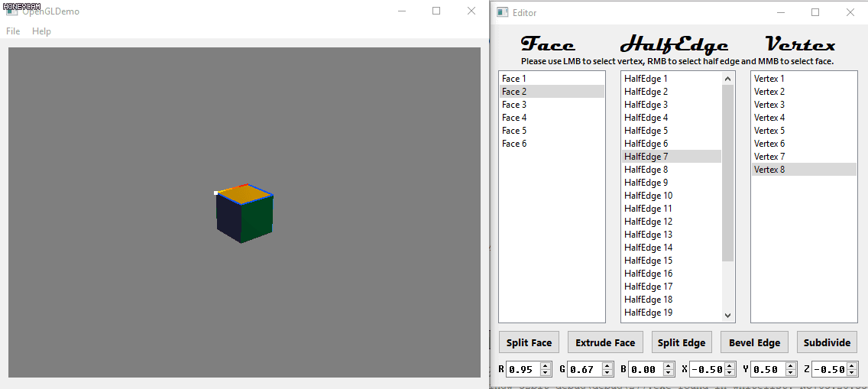Select Vertex 5 in the Vertex list
This screenshot has width=868, height=389.
click(804, 131)
